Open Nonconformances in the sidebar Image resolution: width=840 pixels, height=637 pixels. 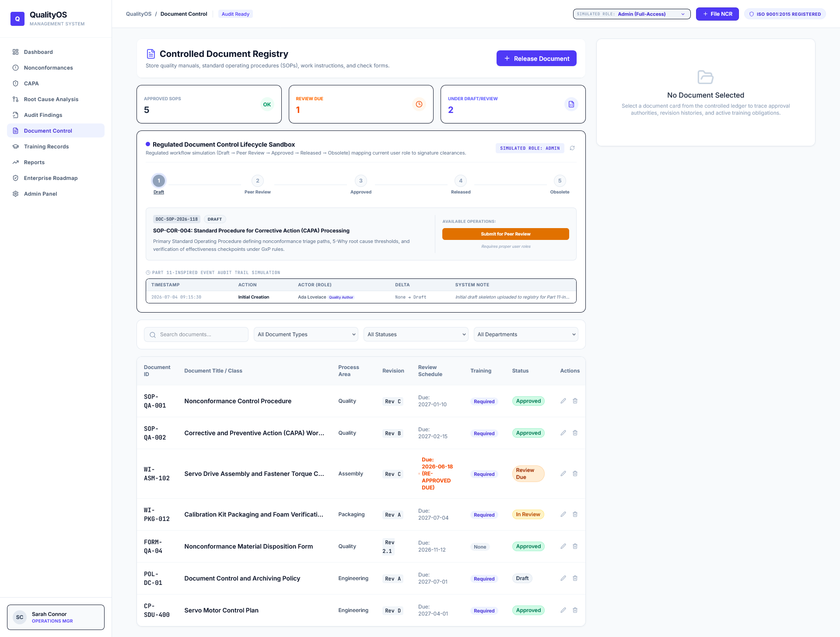click(56, 68)
